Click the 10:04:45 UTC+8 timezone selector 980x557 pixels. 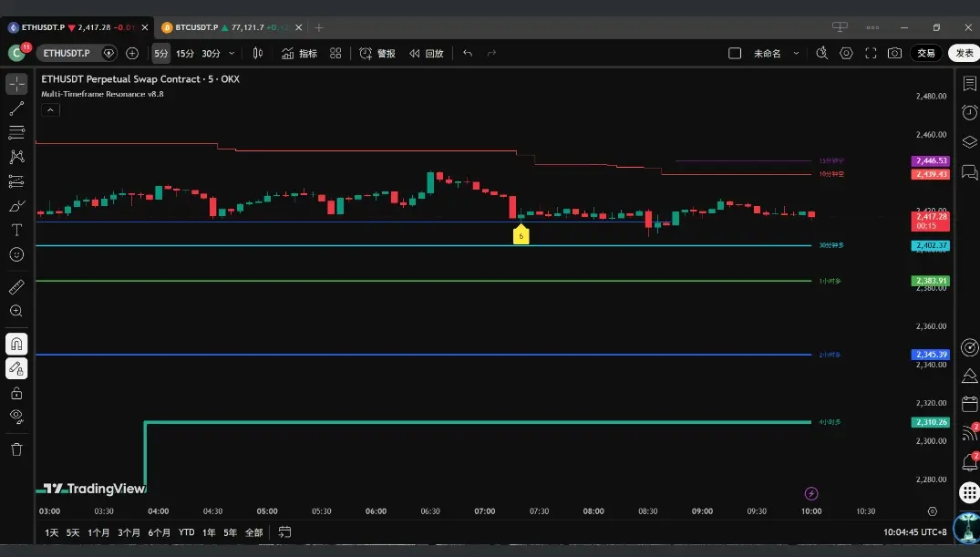pyautogui.click(x=915, y=532)
